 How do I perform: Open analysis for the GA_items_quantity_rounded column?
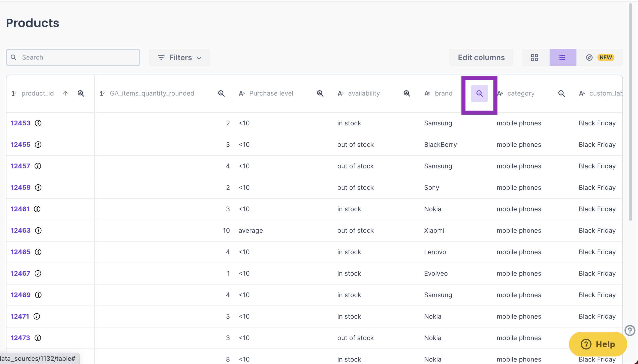click(x=221, y=93)
